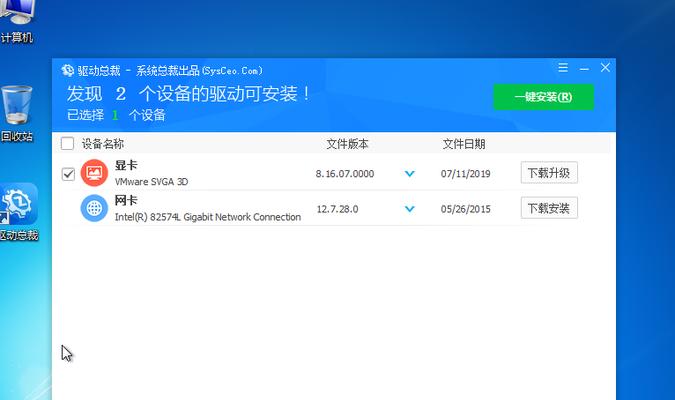Click the VMware SVGA 3D device name
Image resolution: width=675 pixels, height=400 pixels.
click(x=152, y=182)
